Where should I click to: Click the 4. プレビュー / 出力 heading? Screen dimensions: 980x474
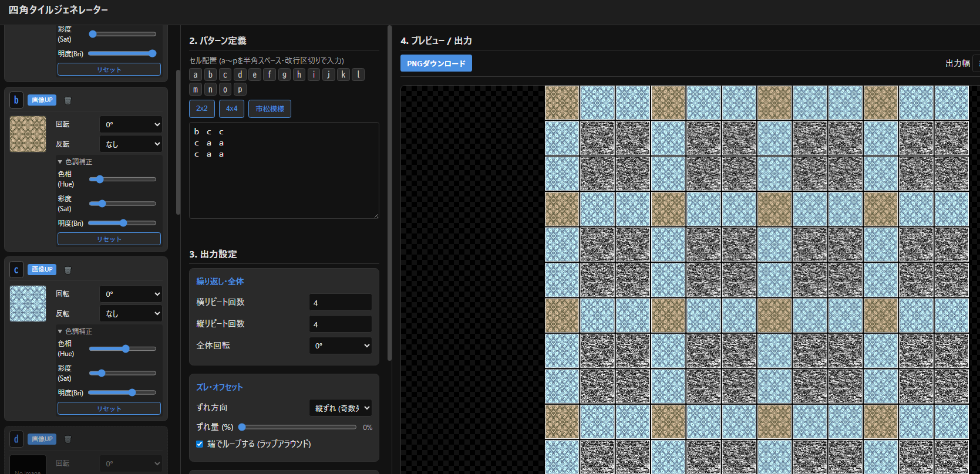point(436,40)
